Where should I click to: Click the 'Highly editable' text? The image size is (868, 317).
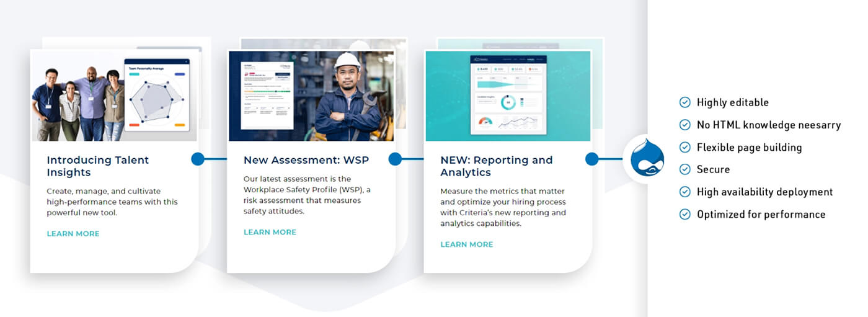tap(732, 102)
